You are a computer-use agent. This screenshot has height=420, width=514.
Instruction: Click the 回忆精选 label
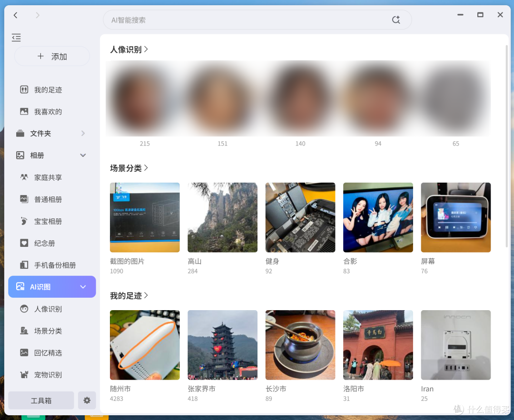tap(48, 353)
